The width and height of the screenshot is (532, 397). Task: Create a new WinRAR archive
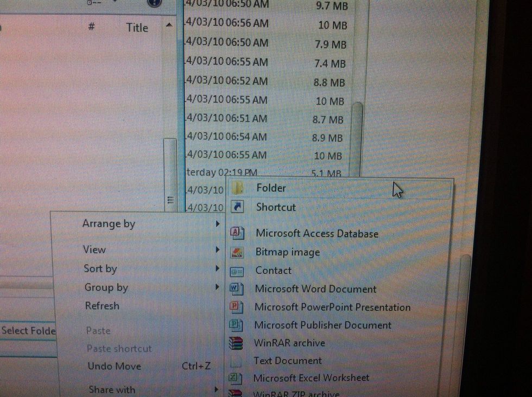coord(290,343)
